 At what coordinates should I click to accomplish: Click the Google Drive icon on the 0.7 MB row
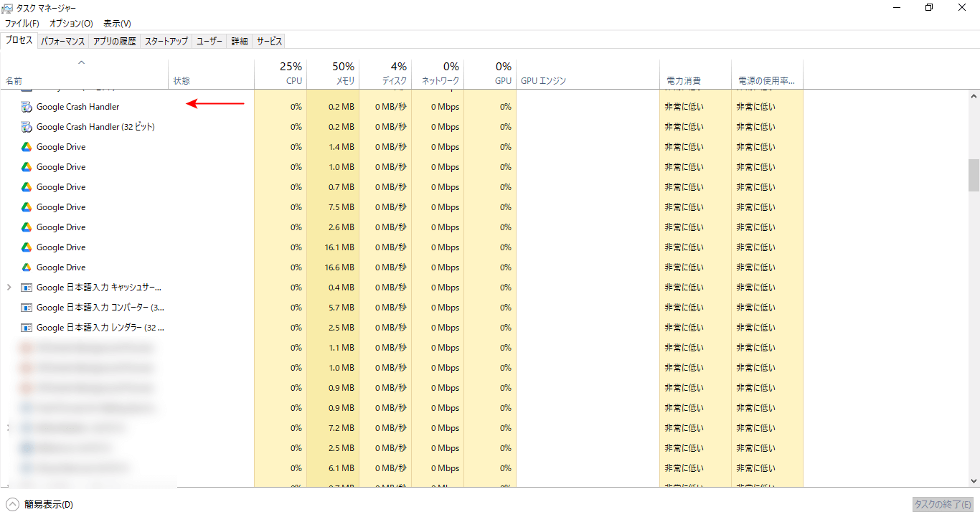click(27, 187)
